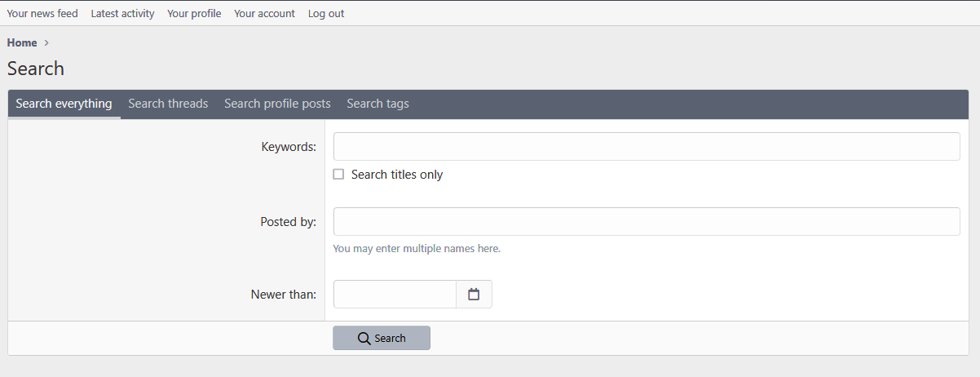The height and width of the screenshot is (377, 980).
Task: Focus the Newer than date field
Action: [395, 295]
